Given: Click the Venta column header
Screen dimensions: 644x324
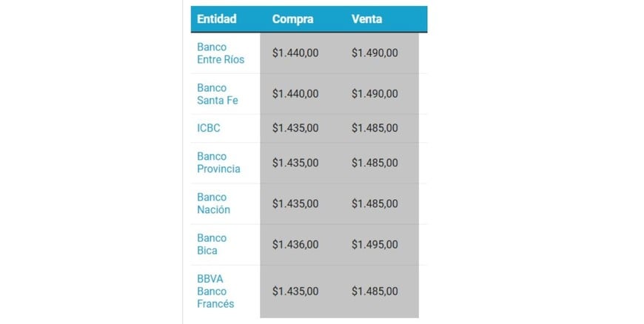Looking at the screenshot, I should click(x=367, y=19).
